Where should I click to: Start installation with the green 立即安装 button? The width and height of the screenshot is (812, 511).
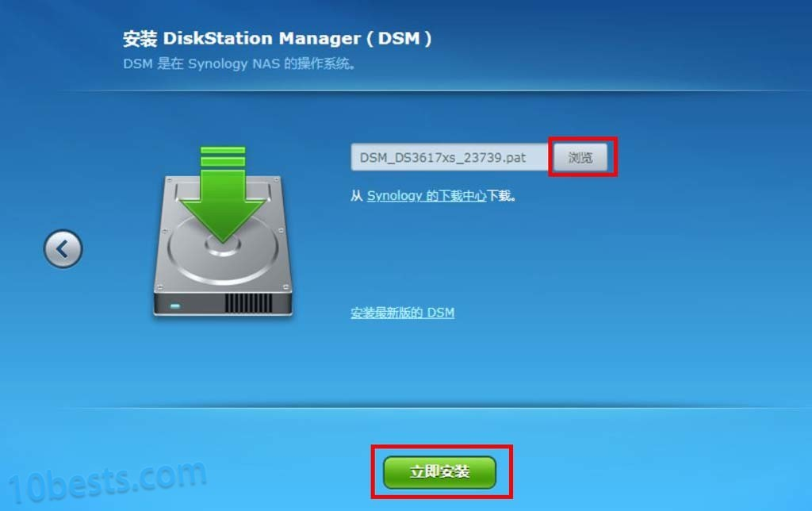(x=439, y=472)
